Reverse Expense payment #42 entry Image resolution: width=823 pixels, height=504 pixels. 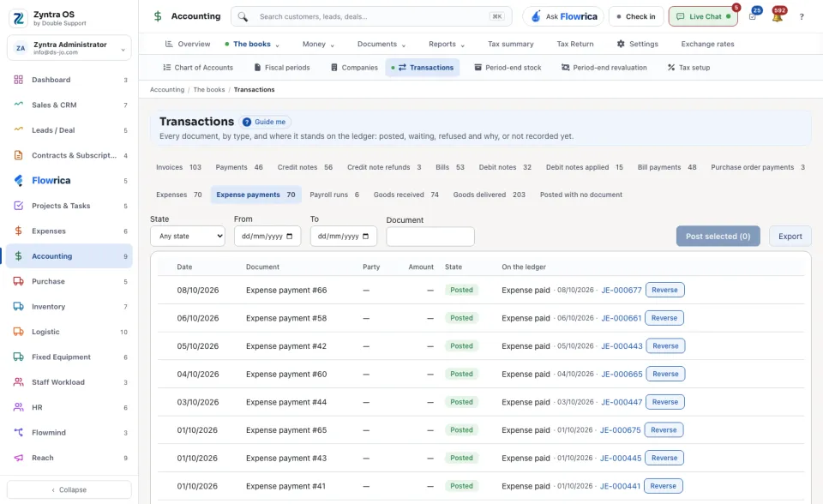pos(665,346)
